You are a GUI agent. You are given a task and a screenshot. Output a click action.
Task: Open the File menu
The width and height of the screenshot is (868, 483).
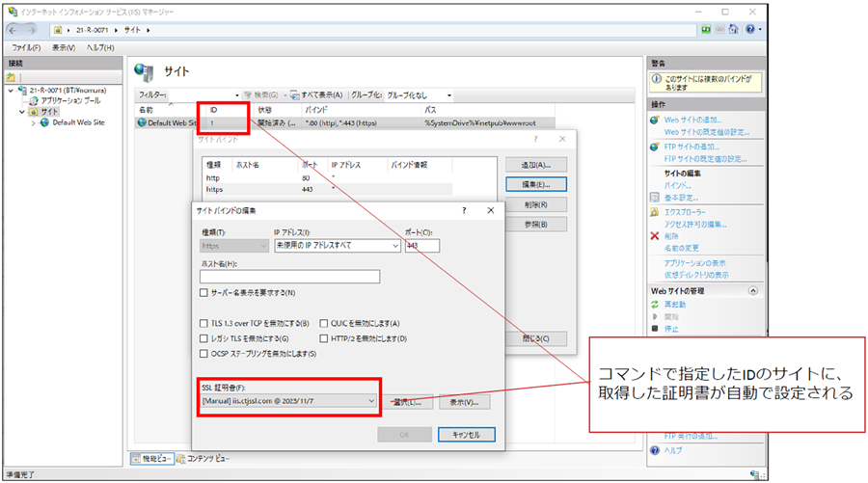tap(25, 47)
